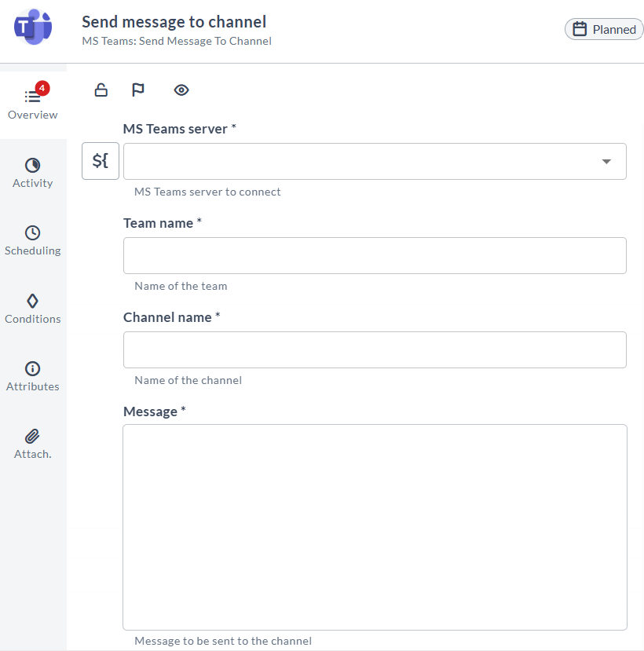Toggle the unlock padlock icon
Image resolution: width=644 pixels, height=651 pixels.
(x=101, y=90)
